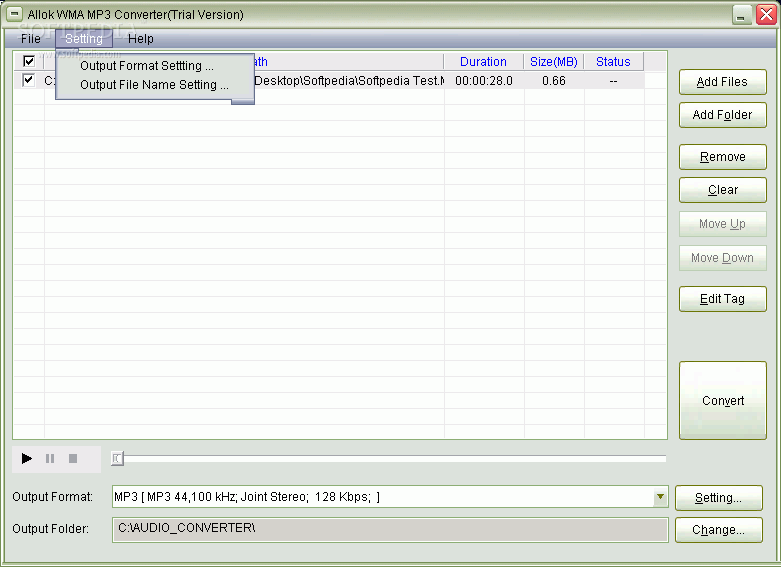
Task: Open the Edit Tag dialog
Action: [722, 299]
